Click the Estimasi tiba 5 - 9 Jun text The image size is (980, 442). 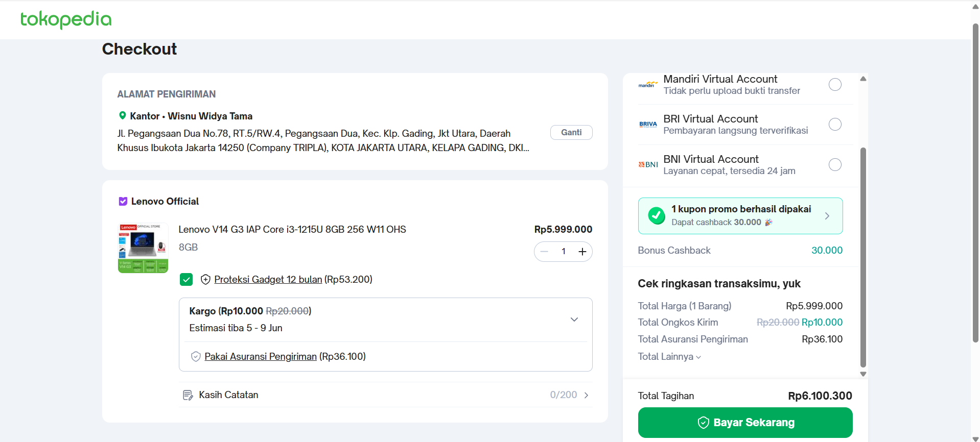click(x=236, y=328)
